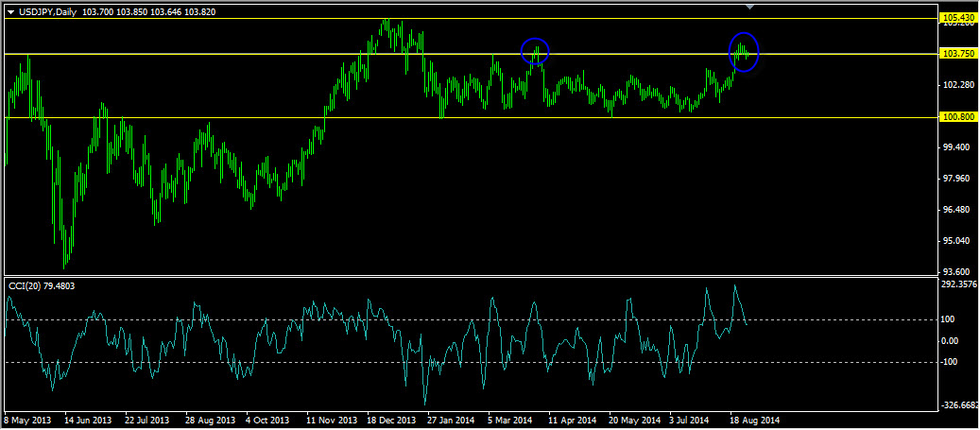Viewport: 980px width, 430px height.
Task: Click the 18 Dec 2013 date label
Action: 391,420
